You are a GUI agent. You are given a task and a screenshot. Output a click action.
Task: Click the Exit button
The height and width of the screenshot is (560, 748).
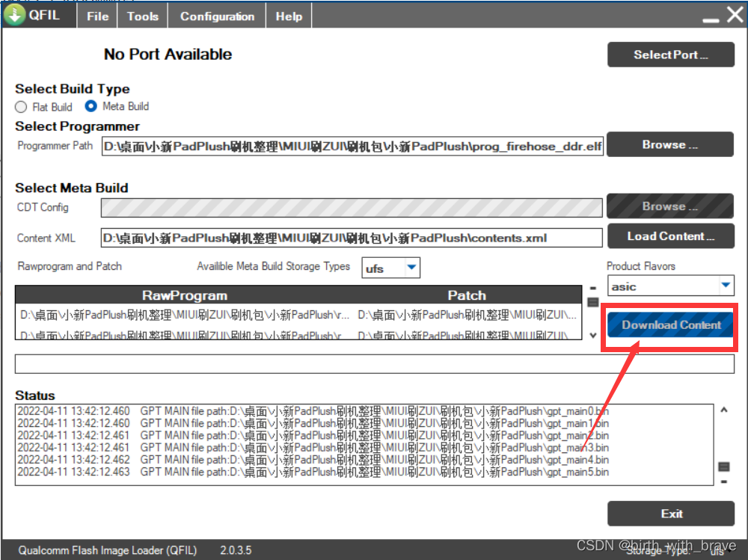point(671,513)
